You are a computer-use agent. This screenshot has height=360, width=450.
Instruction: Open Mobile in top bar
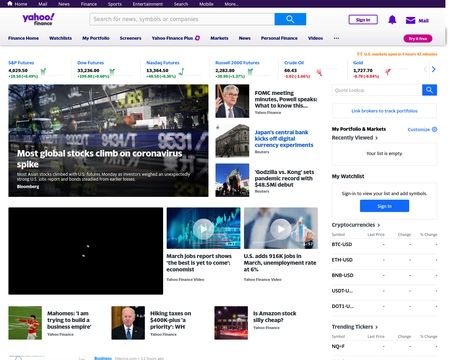[x=206, y=4]
